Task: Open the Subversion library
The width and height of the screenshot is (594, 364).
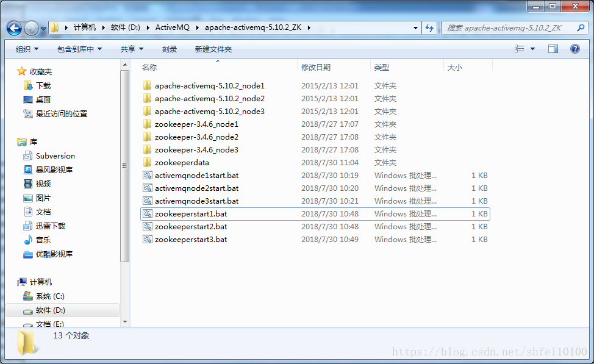Action: pos(55,155)
